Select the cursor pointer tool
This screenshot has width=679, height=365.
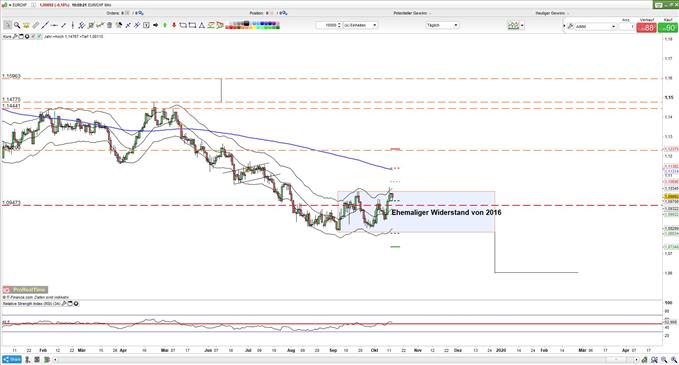[7, 25]
